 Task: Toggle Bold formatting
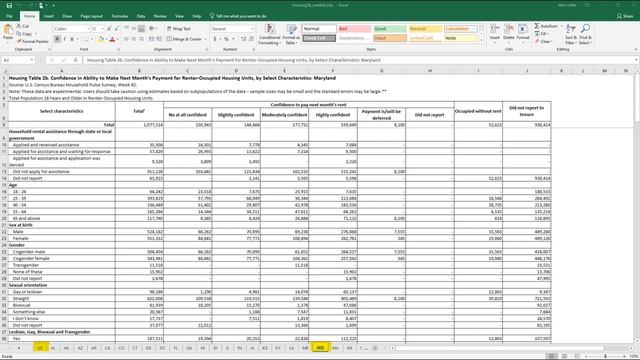pos(57,39)
